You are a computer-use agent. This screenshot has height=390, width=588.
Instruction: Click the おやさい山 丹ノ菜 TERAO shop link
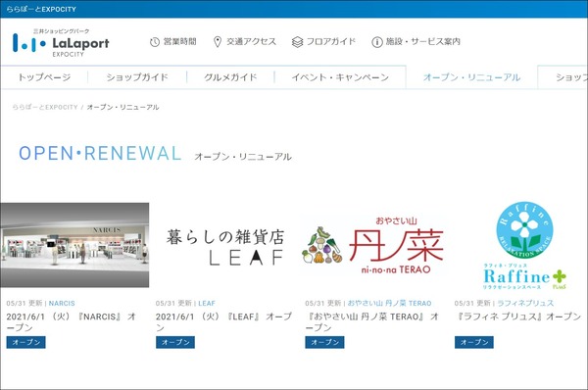389,303
